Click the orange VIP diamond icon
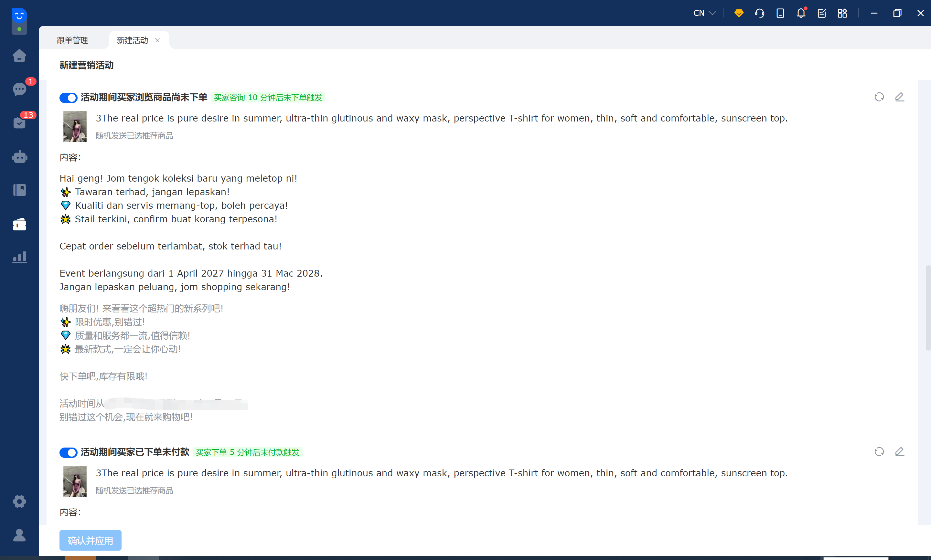The height and width of the screenshot is (560, 931). click(x=739, y=13)
